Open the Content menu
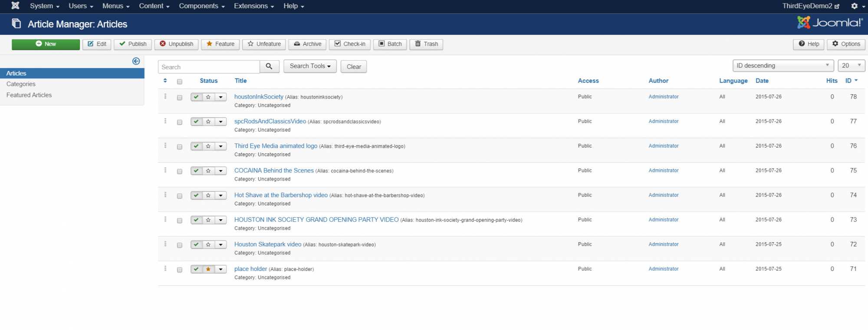Viewport: 868px width, 330px height. (x=154, y=6)
